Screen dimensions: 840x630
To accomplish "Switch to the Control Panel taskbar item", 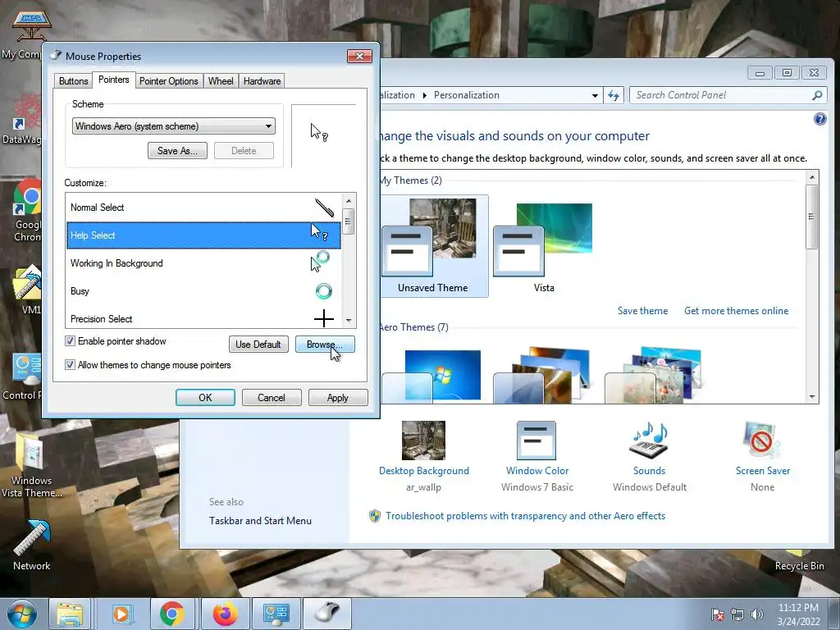I will (276, 614).
